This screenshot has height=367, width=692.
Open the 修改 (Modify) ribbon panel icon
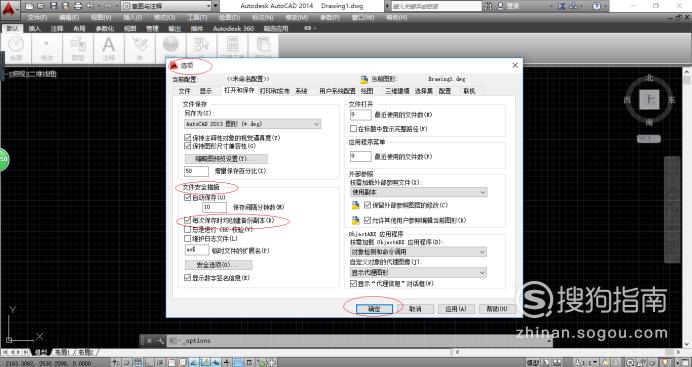click(46, 44)
